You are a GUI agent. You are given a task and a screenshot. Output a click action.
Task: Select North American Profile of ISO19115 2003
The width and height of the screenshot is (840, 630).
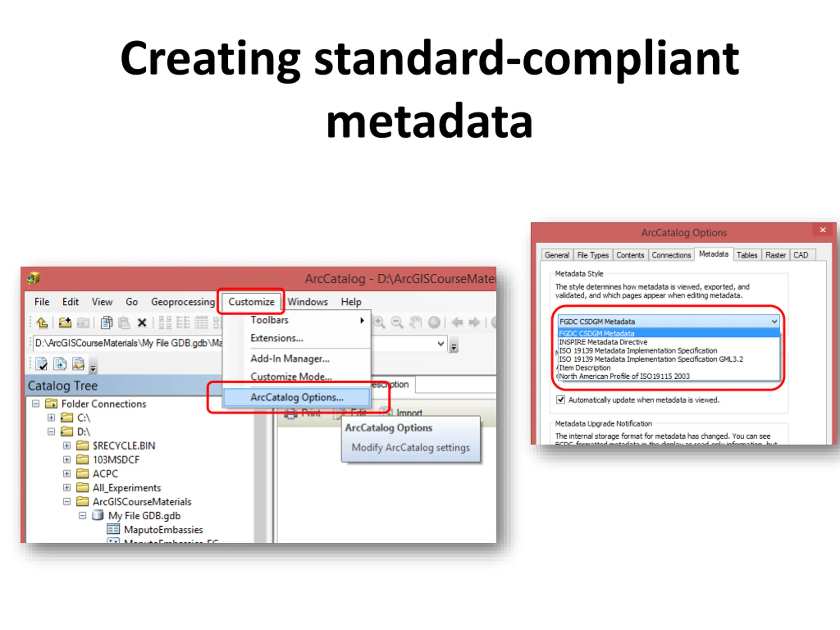point(669,376)
